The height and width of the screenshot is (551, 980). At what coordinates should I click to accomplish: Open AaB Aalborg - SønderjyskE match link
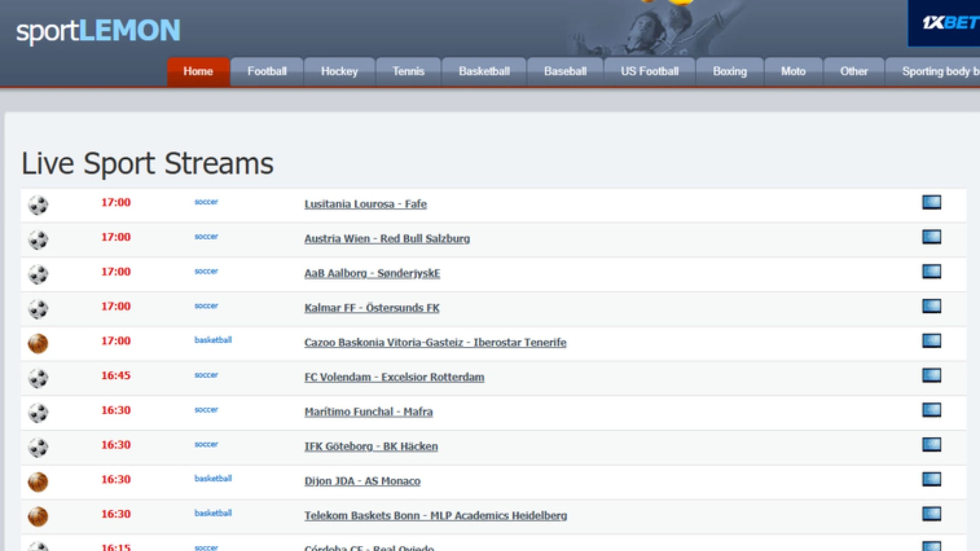(372, 273)
